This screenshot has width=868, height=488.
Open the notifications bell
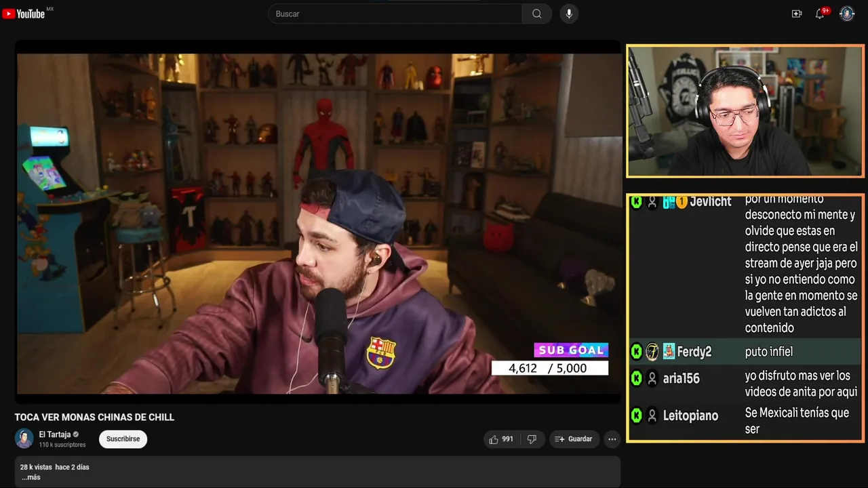click(x=820, y=14)
